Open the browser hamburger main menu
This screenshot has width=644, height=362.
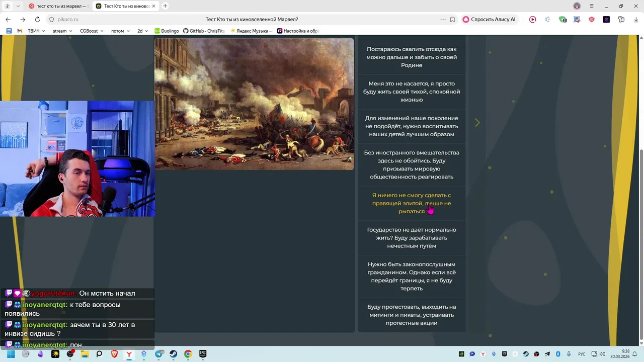click(x=592, y=6)
